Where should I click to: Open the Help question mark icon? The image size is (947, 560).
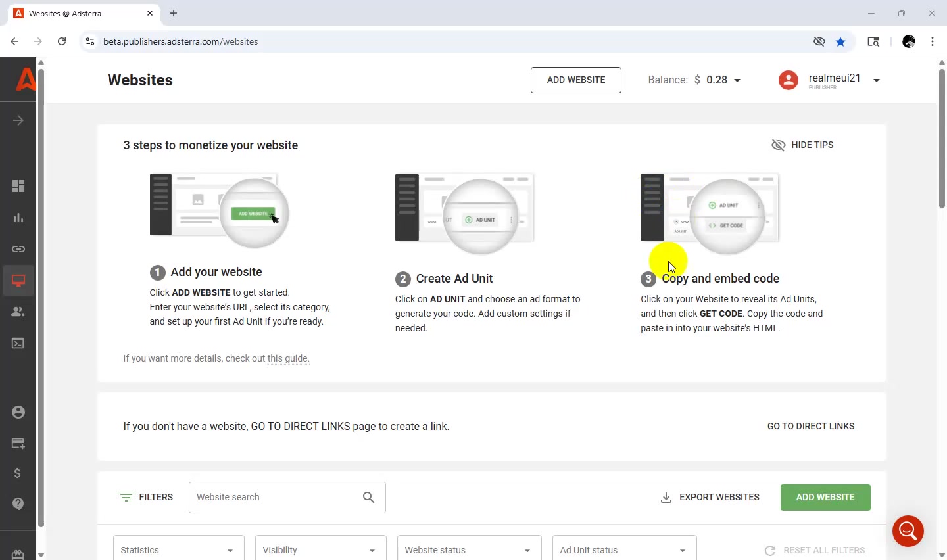tap(18, 503)
